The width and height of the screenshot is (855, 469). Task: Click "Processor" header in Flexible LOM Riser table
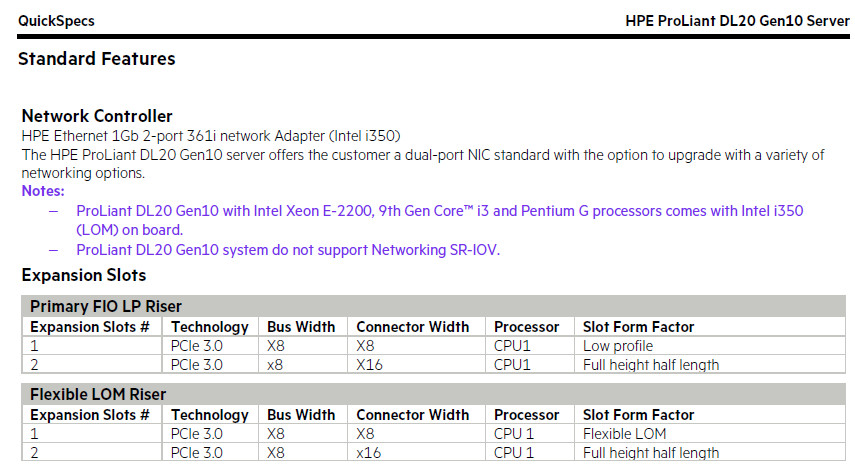coord(527,415)
